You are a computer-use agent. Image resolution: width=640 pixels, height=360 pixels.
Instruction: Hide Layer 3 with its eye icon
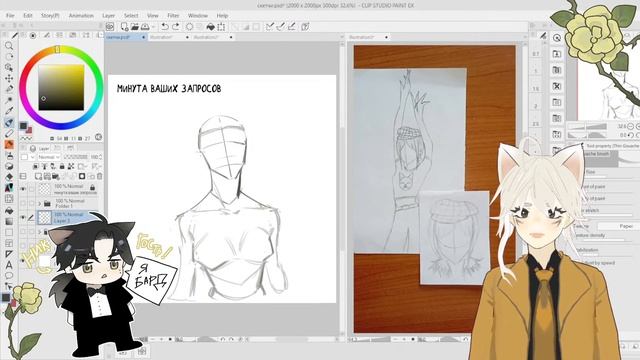pos(23,218)
